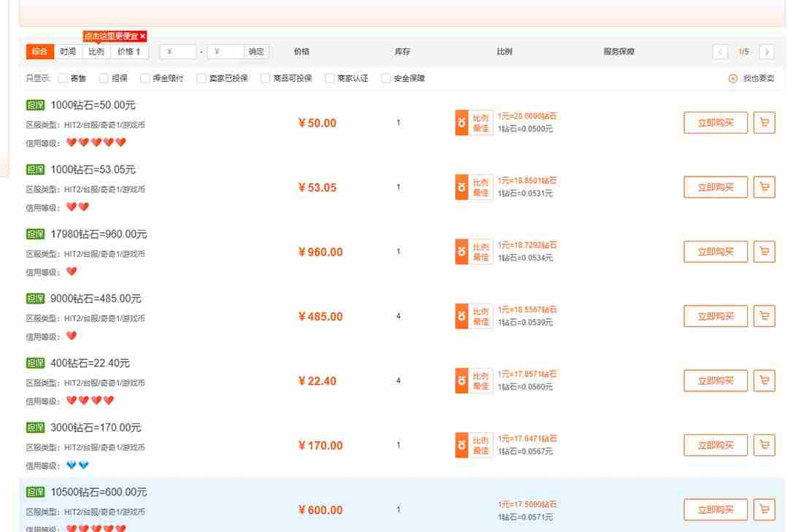Select the 综合 sort tab
The width and height of the screenshot is (788, 532).
coord(39,52)
